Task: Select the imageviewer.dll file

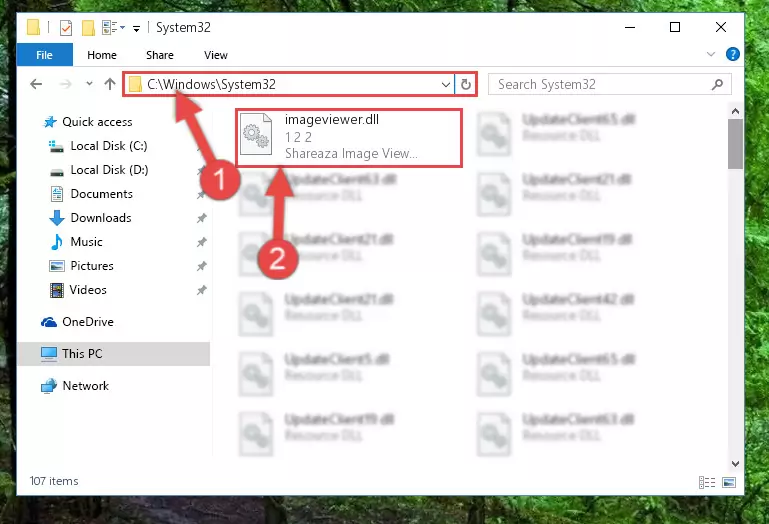Action: [x=349, y=138]
